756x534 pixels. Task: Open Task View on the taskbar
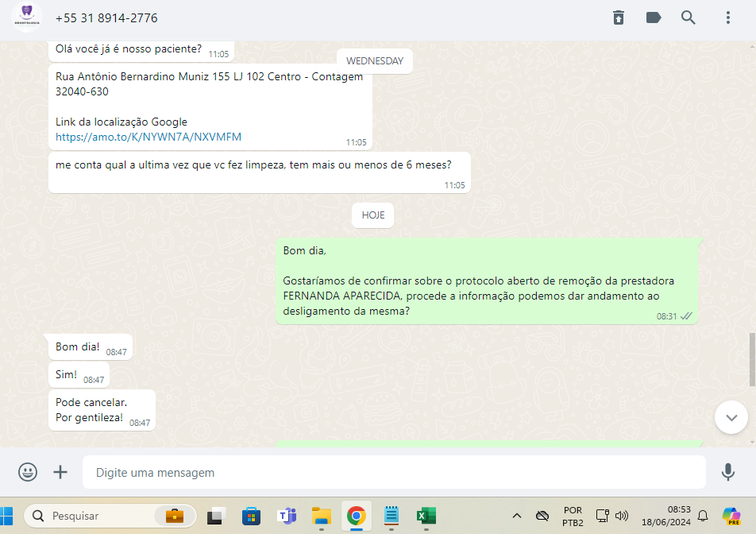pos(217,516)
